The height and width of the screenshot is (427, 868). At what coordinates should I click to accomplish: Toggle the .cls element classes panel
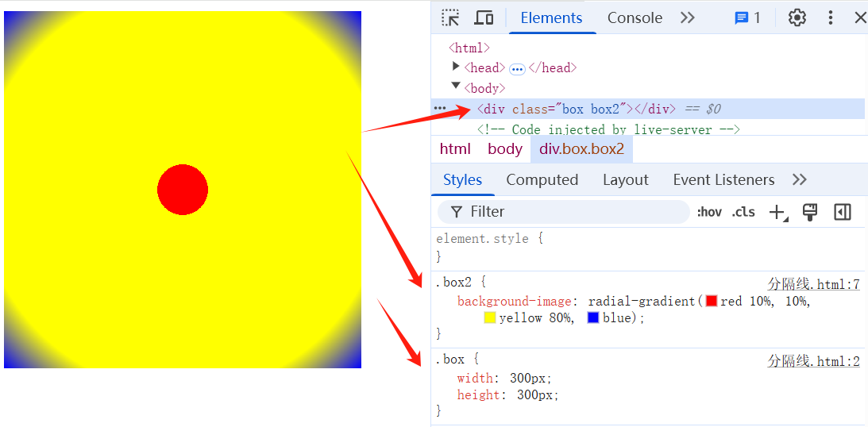pos(743,212)
